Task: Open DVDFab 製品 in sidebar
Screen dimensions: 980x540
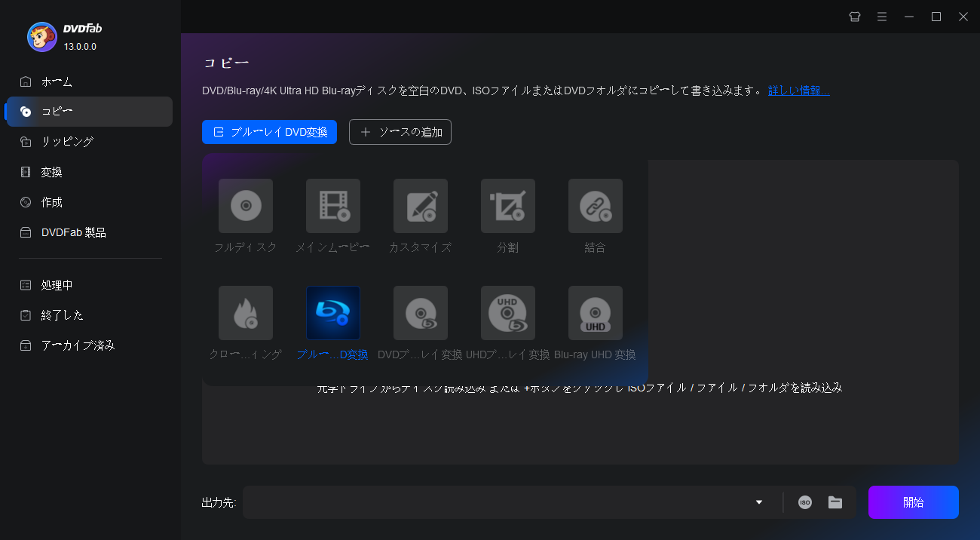Action: 90,232
